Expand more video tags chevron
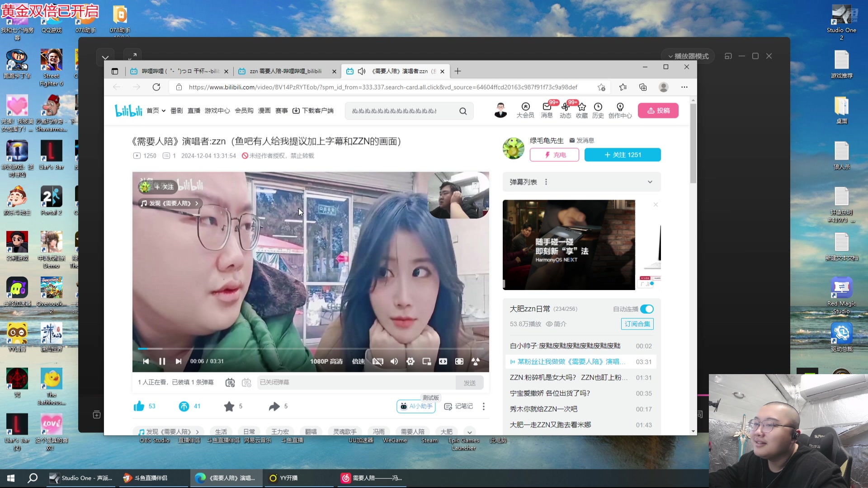Image resolution: width=868 pixels, height=488 pixels. click(470, 432)
